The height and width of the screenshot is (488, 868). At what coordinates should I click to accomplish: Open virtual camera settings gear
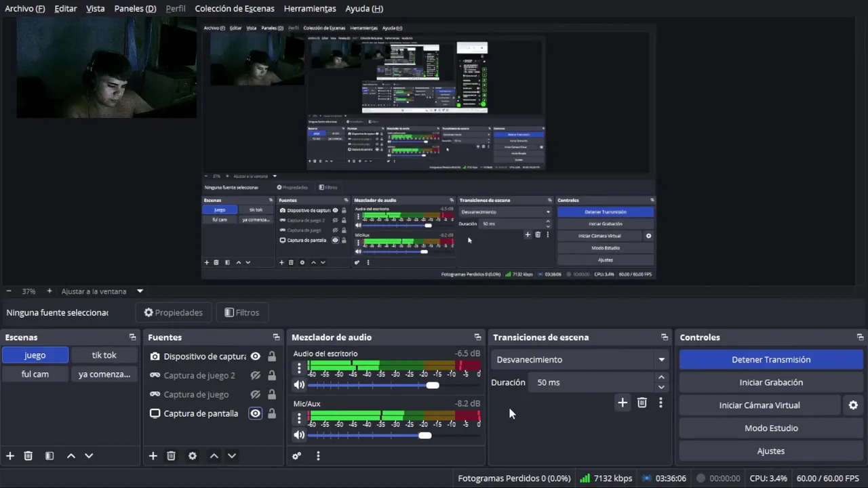click(853, 405)
